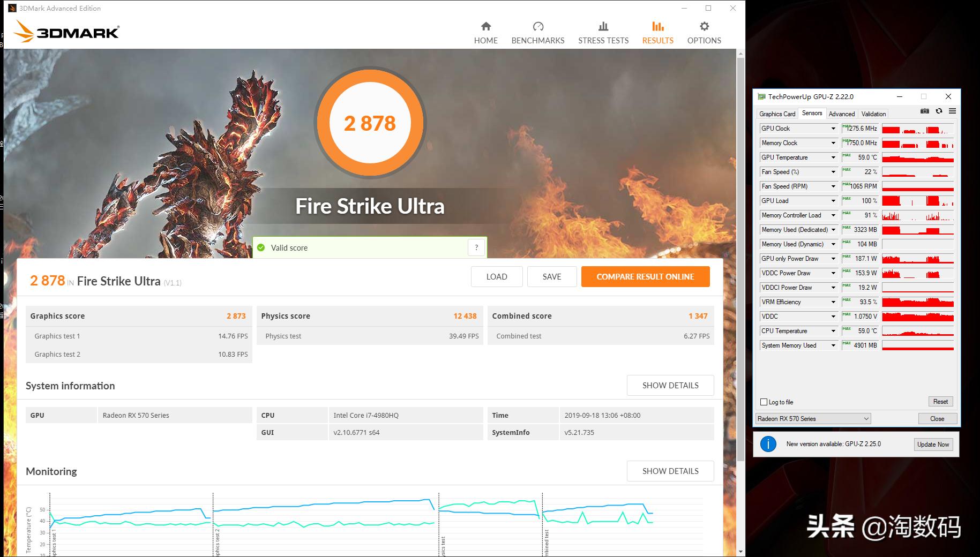Open the Memory Used (Dynamic) dropdown
Image resolution: width=980 pixels, height=557 pixels.
[x=833, y=244]
